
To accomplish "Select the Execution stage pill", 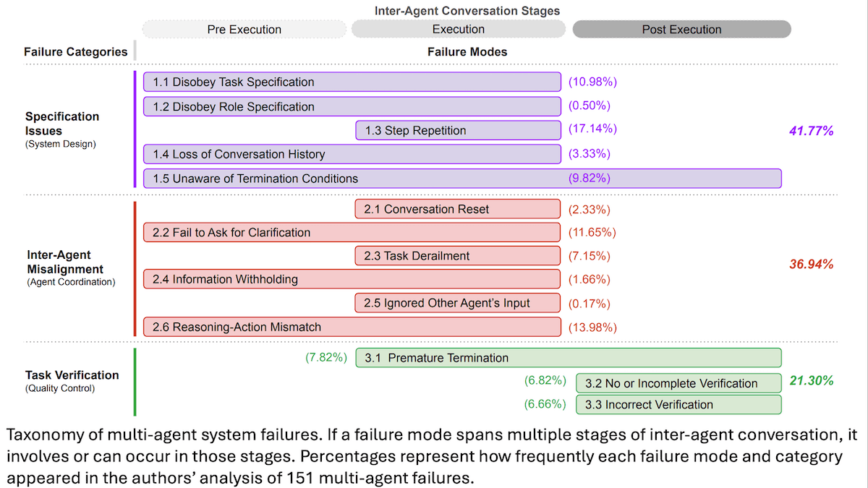I will 459,30.
